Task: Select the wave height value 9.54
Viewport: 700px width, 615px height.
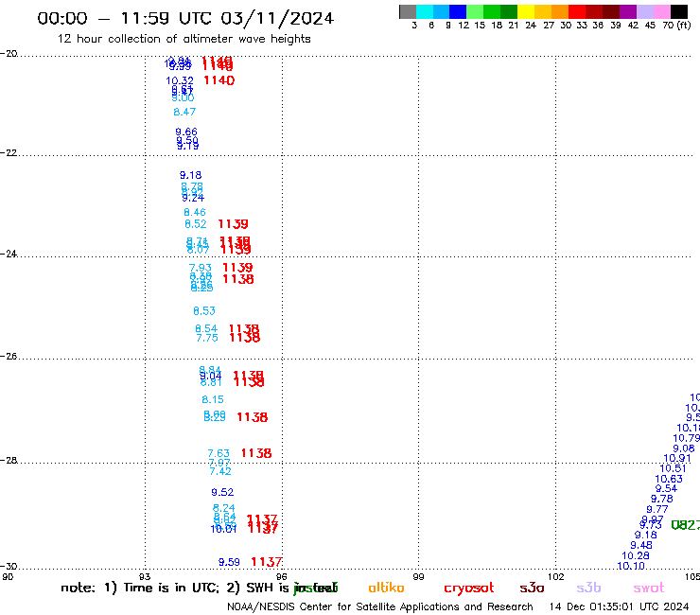Action: click(666, 488)
